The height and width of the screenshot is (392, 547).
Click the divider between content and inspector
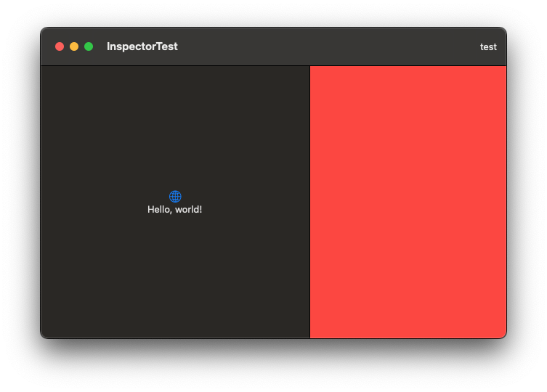(309, 202)
